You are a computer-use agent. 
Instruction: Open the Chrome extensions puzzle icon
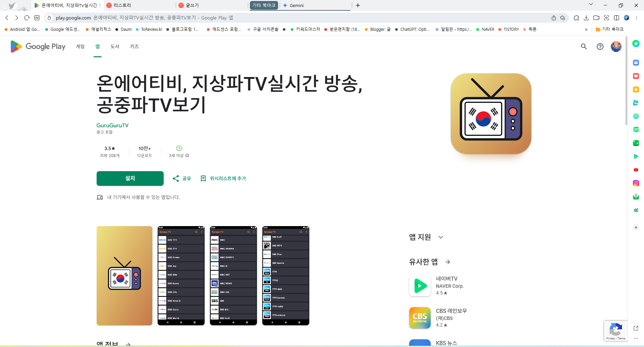(x=577, y=18)
